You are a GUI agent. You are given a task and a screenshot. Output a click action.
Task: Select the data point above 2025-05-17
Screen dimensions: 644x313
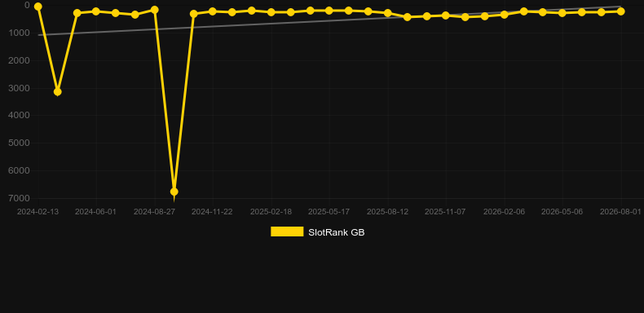329,11
